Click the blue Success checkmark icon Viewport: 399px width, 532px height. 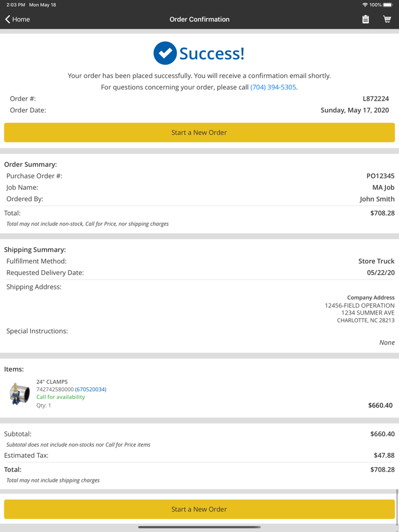[x=164, y=53]
